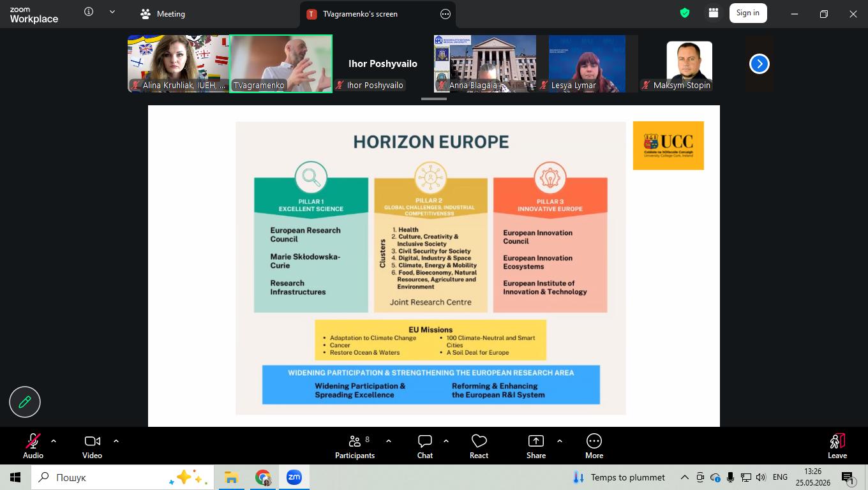Start sharing with the Share button

point(536,446)
